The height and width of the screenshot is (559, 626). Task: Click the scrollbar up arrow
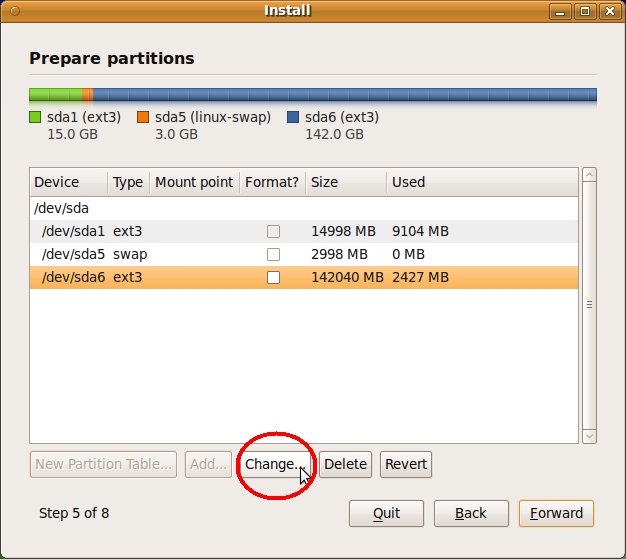coord(590,174)
